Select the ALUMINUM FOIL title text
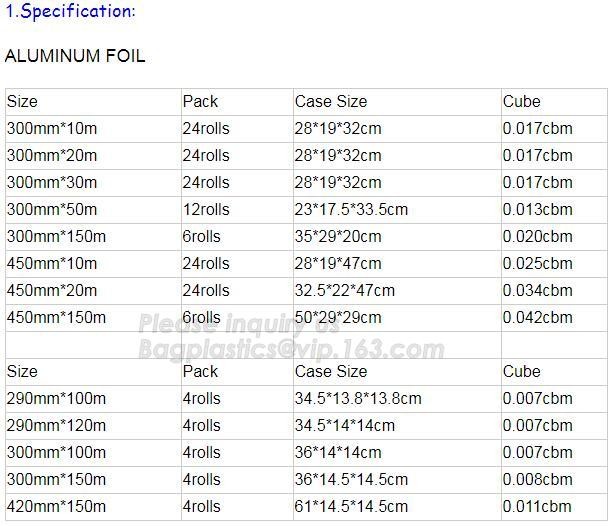Screen dimensions: 615x526 point(75,56)
